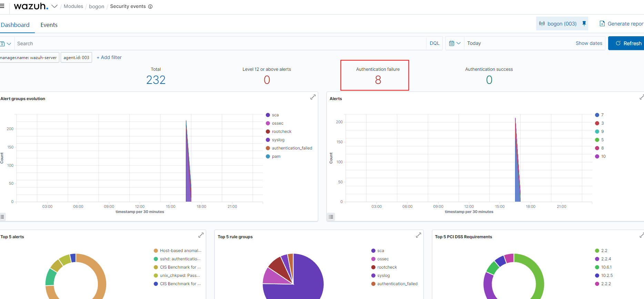This screenshot has height=299, width=644.
Task: Open the Modules breadcrumb
Action: (73, 6)
